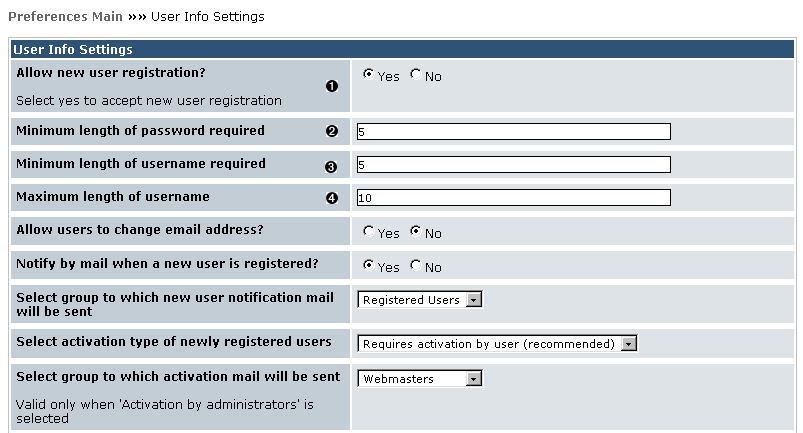The image size is (803, 433).
Task: Open the Registered Users group dropdown
Action: (420, 300)
